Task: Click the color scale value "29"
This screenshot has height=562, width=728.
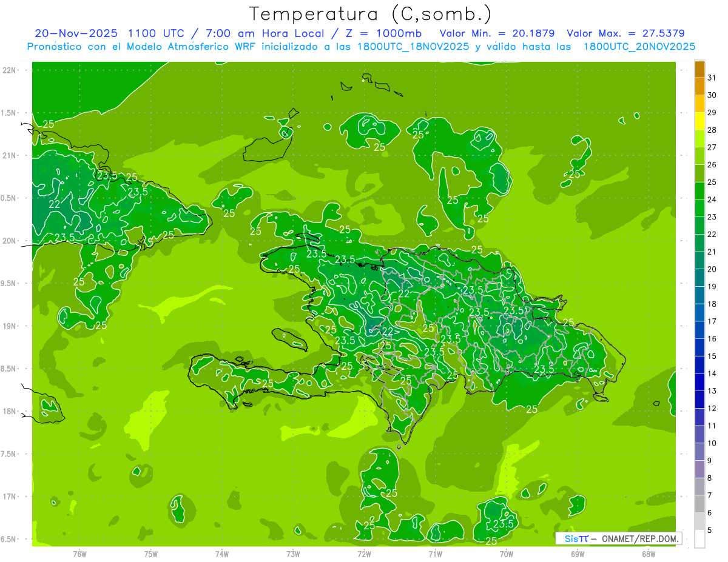Action: 712,112
